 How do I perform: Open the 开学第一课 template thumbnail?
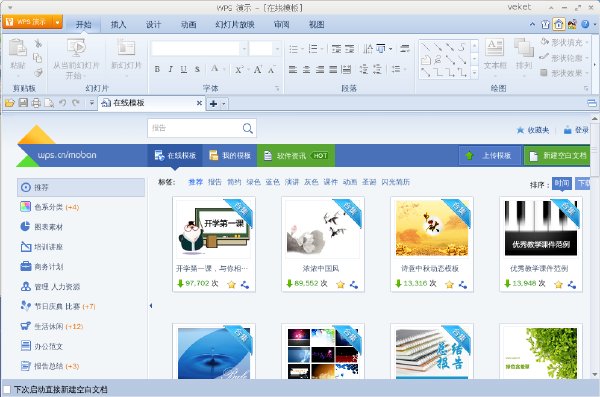[x=214, y=229]
